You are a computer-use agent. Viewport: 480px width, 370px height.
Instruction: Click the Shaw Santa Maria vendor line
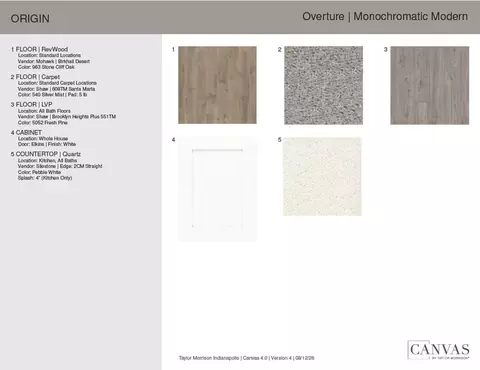tap(56, 89)
